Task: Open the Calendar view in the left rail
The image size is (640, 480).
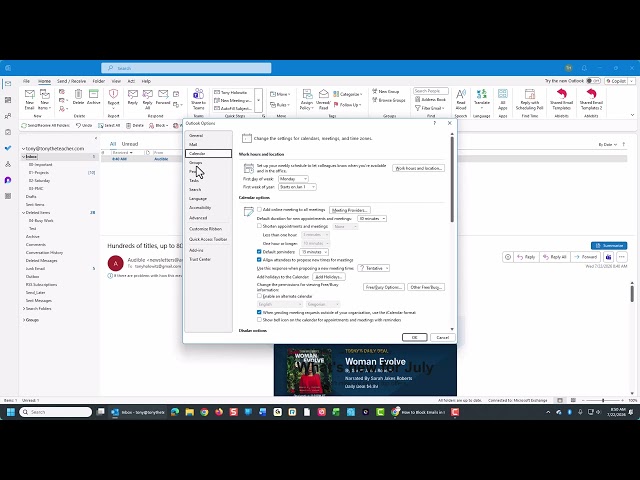Action: point(8,100)
